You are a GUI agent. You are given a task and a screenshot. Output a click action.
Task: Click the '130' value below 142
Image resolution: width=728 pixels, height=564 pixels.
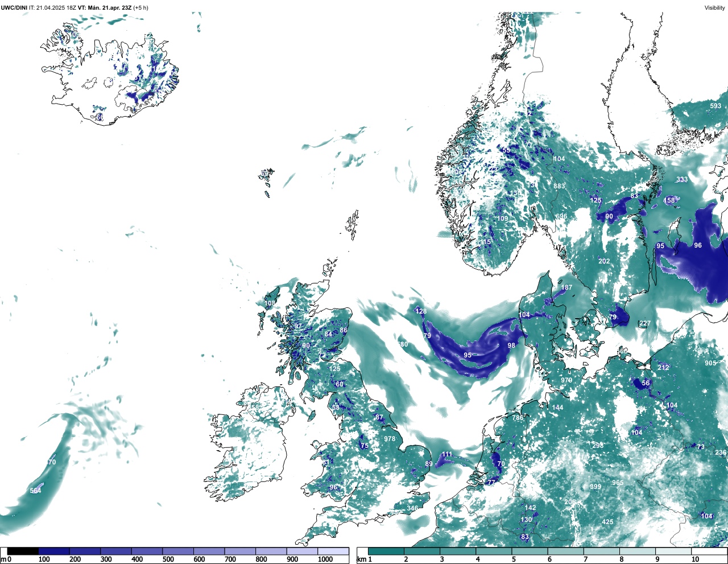pyautogui.click(x=526, y=520)
